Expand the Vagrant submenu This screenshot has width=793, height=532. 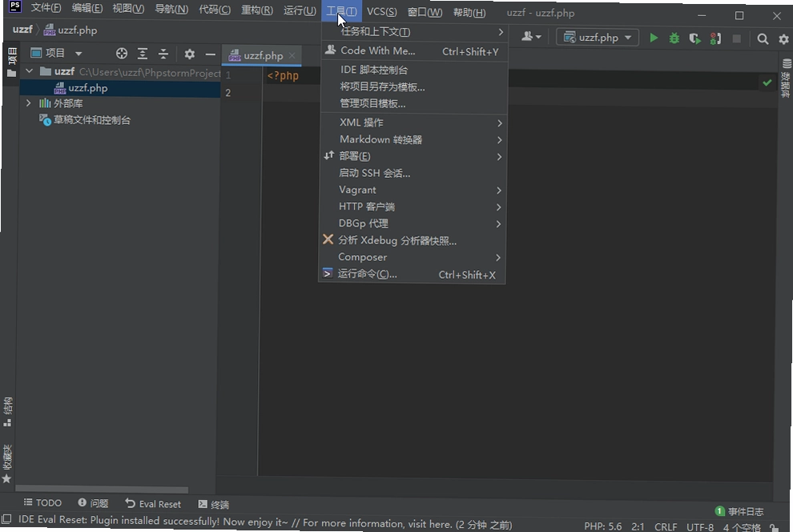coord(413,190)
